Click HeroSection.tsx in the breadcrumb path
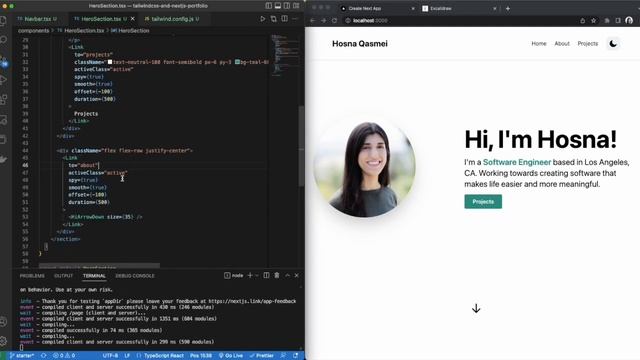This screenshot has width=640, height=360. [x=84, y=31]
